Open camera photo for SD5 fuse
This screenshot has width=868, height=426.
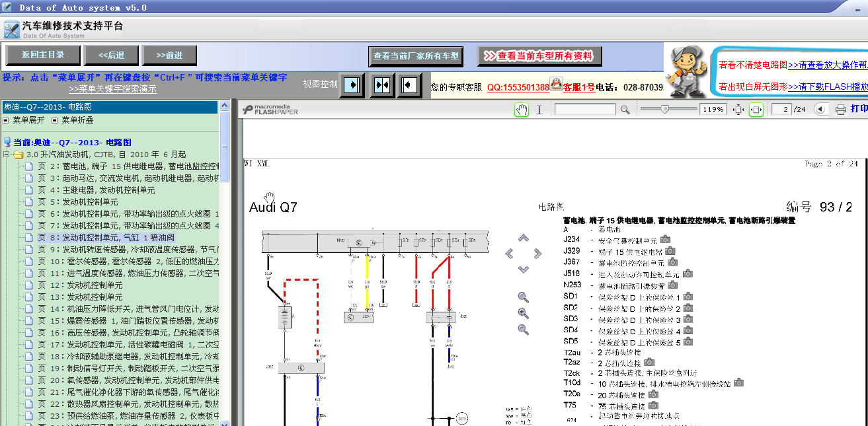click(688, 341)
